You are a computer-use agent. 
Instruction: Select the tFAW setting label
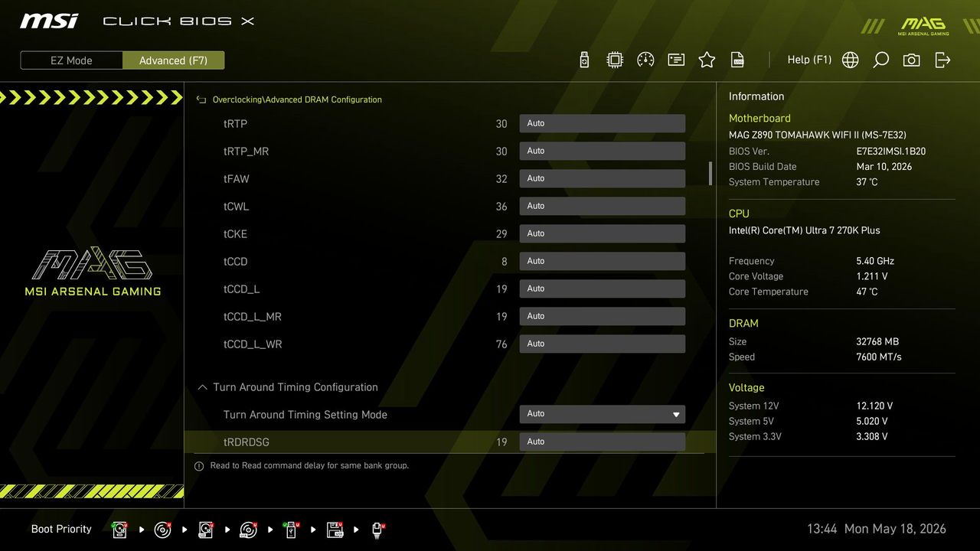(236, 179)
